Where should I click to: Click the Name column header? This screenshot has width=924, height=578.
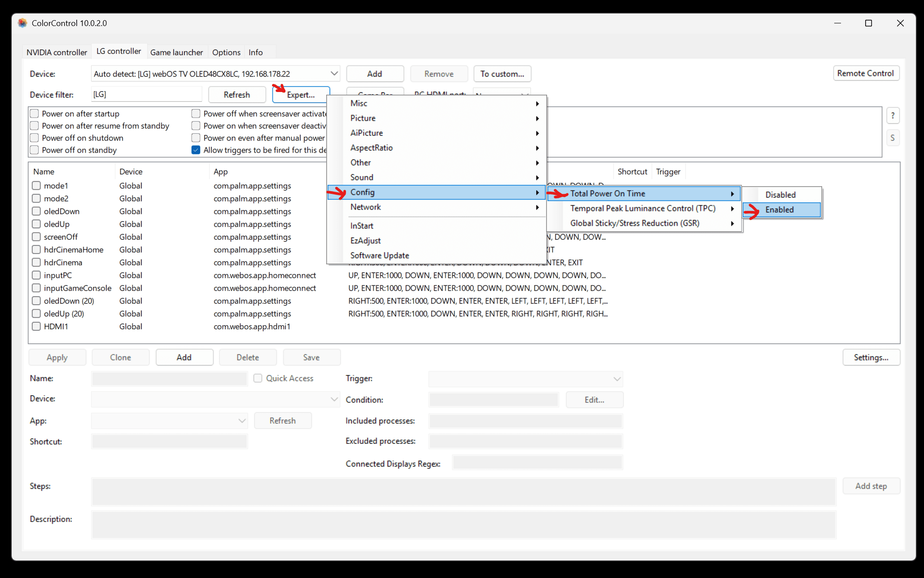(x=72, y=171)
